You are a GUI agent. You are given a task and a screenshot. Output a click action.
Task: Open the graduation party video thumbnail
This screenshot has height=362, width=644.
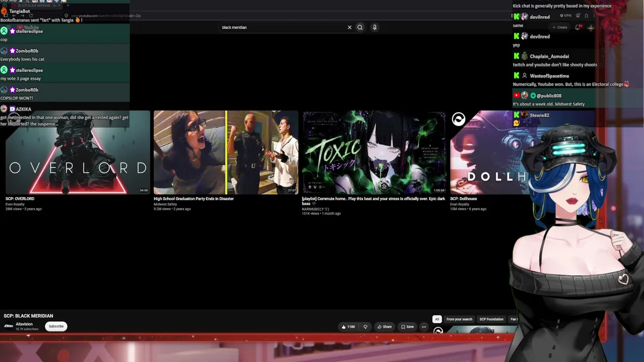(x=226, y=152)
